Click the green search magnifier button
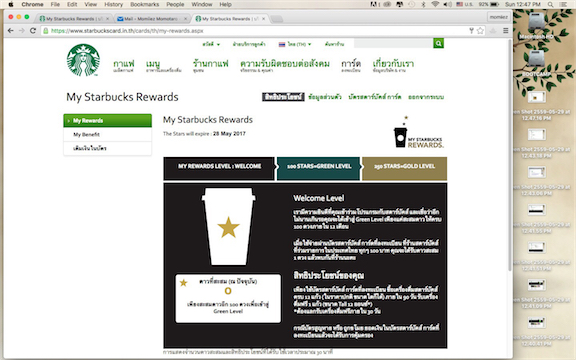The height and width of the screenshot is (360, 576). (x=438, y=43)
